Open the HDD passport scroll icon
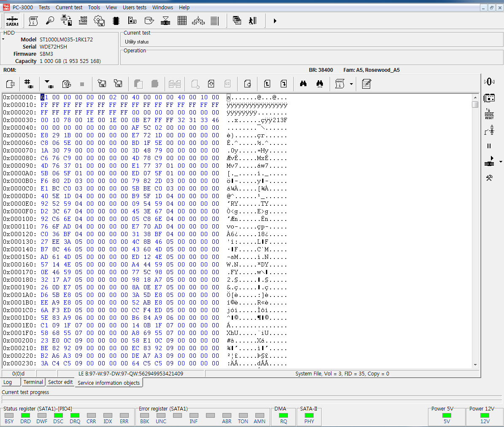 33,20
